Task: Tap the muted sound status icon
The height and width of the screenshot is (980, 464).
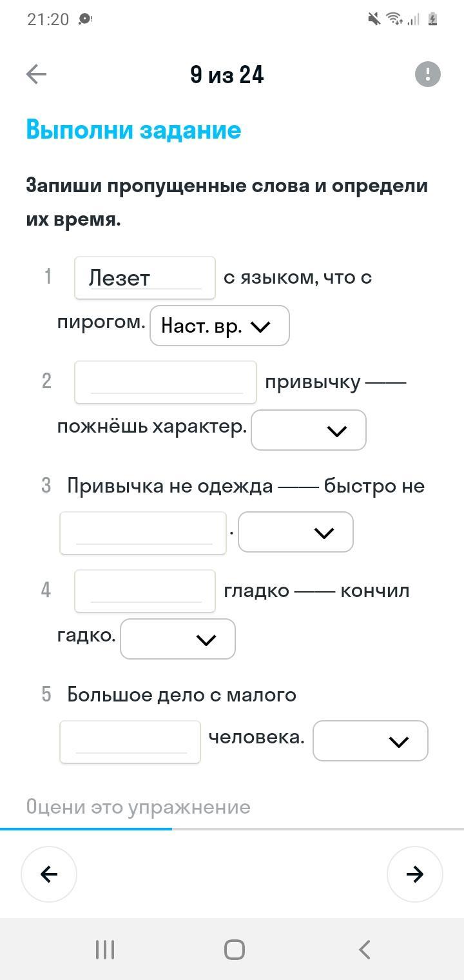Action: [x=374, y=19]
